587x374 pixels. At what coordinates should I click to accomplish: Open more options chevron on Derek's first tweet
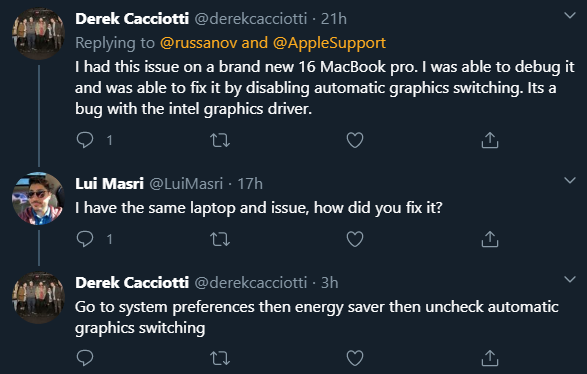pyautogui.click(x=570, y=16)
